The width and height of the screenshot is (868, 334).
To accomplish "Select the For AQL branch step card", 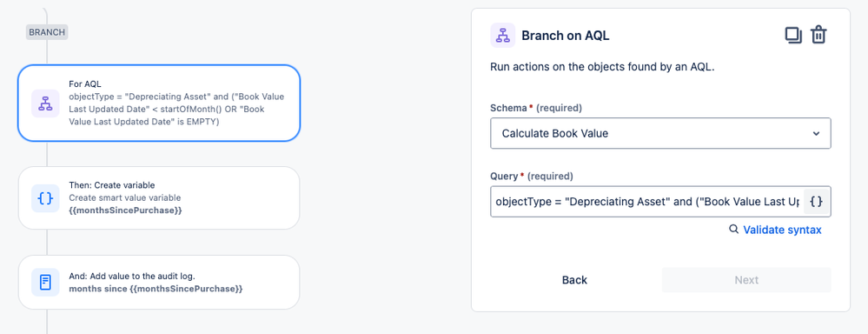I will pyautogui.click(x=159, y=103).
